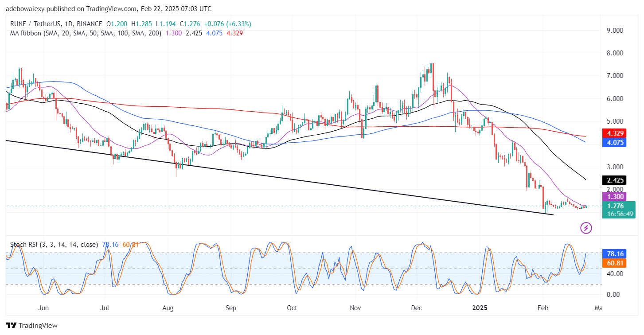Click the Nov label on the time axis
644x335 pixels.
(355, 308)
